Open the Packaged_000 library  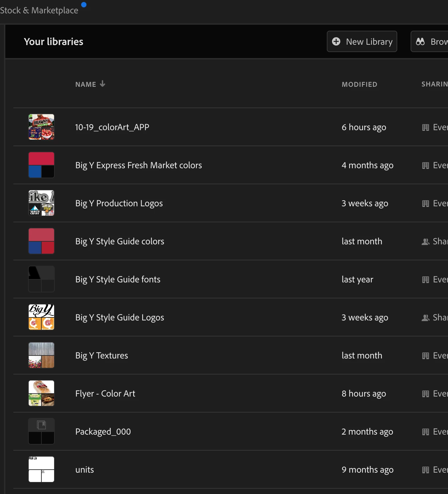click(x=103, y=432)
